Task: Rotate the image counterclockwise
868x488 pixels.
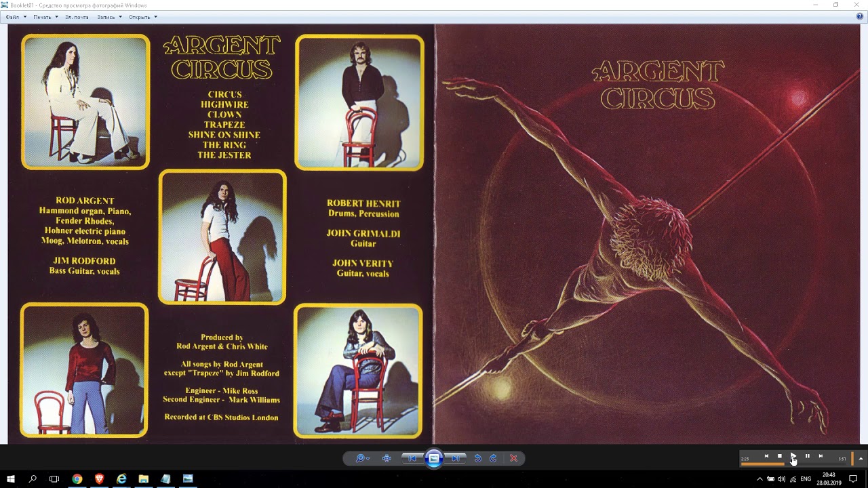Action: [477, 458]
